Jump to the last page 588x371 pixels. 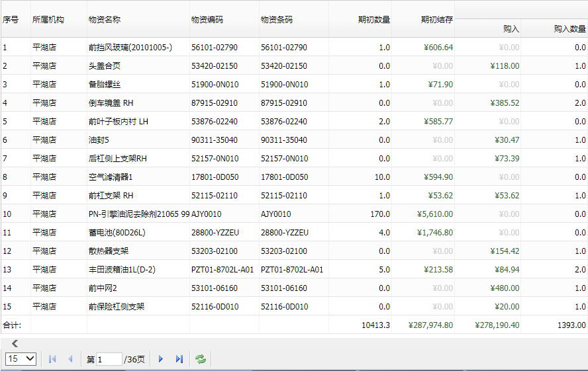[x=179, y=359]
